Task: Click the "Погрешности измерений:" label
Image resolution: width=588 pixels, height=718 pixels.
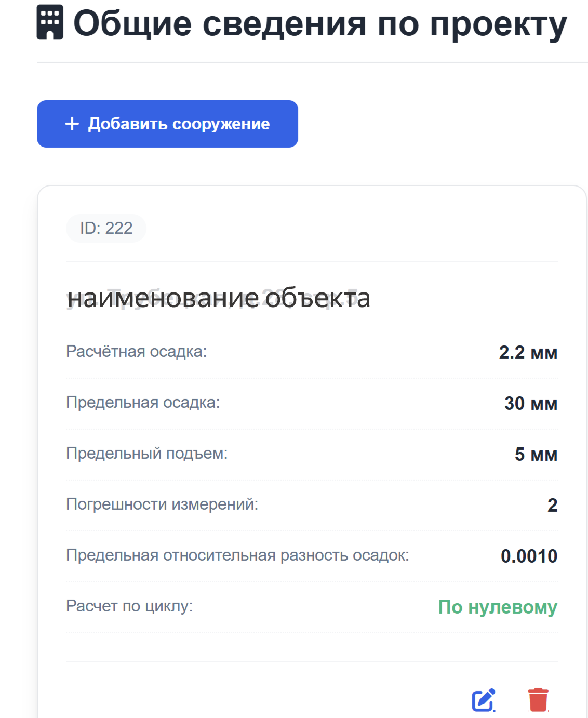Action: click(x=162, y=504)
